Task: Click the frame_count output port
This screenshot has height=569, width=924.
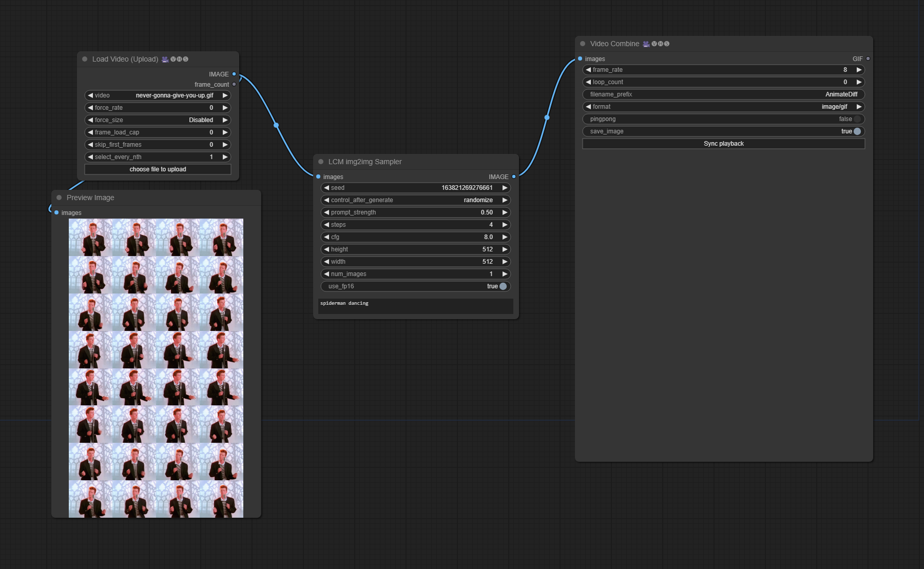Action: click(x=234, y=84)
